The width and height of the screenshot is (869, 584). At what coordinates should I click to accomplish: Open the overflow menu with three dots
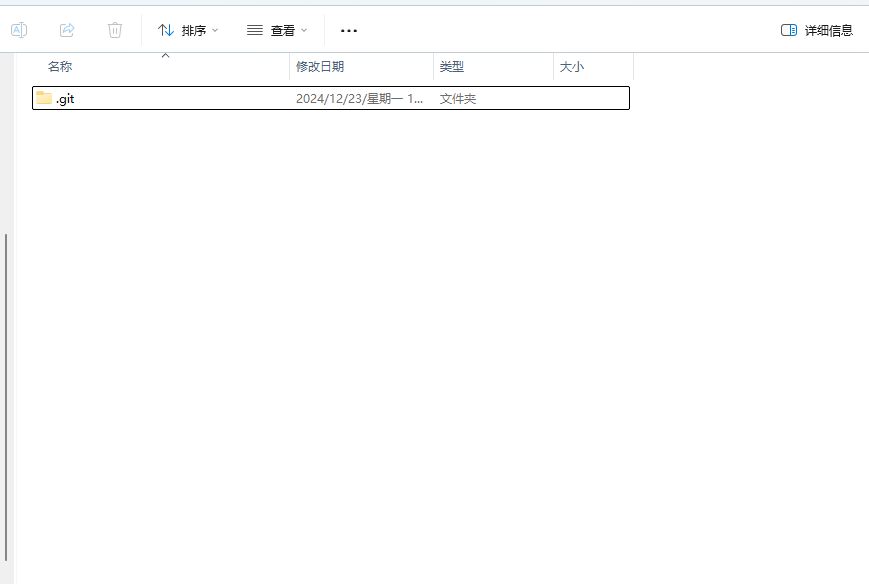[x=348, y=30]
